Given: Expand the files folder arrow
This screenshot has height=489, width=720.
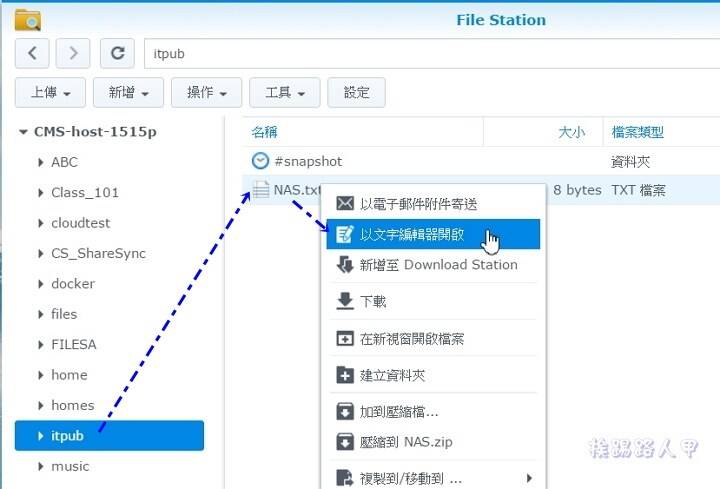Looking at the screenshot, I should tap(41, 314).
